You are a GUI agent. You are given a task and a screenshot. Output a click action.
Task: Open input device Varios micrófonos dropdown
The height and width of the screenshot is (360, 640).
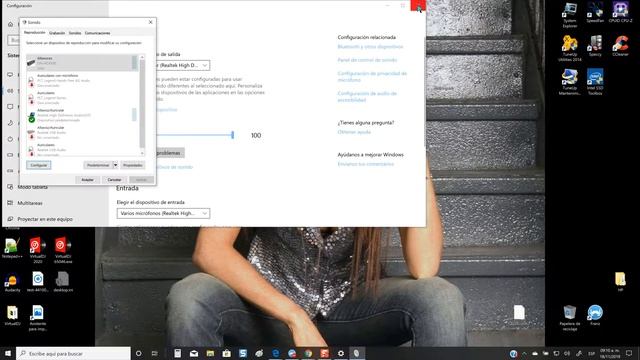pos(163,213)
